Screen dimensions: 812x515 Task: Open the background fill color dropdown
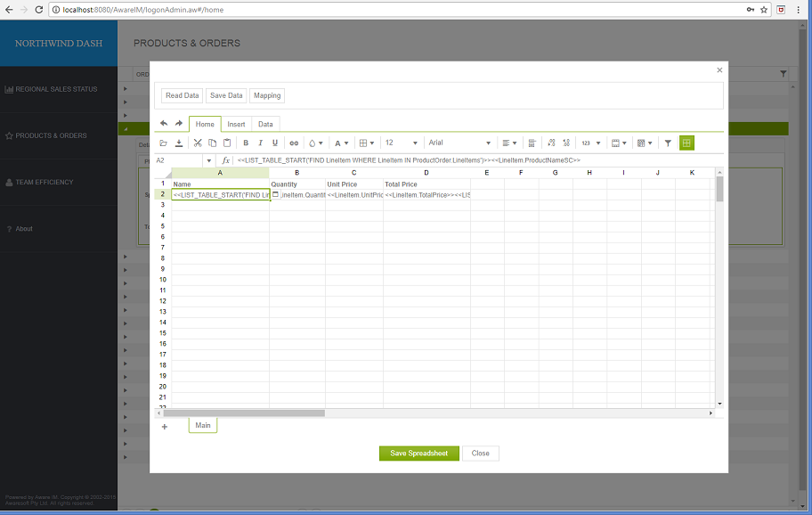(x=316, y=143)
